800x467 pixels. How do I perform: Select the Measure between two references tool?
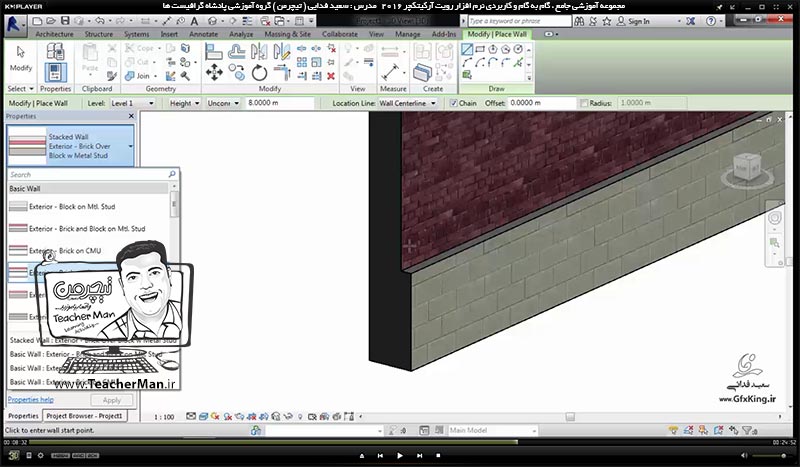(x=390, y=72)
